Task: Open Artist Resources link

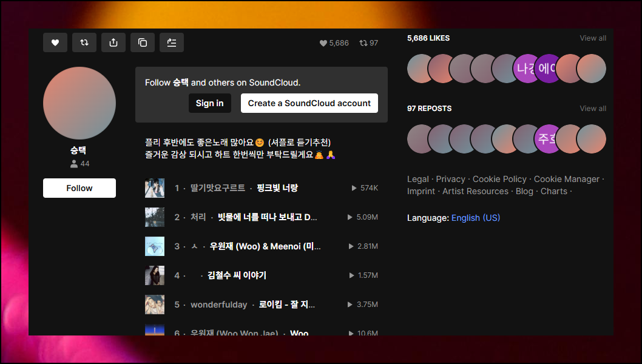Action: (475, 191)
